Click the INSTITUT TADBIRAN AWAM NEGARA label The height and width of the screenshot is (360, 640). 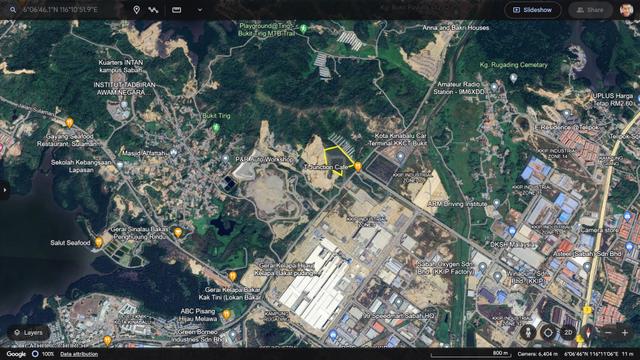click(x=124, y=89)
